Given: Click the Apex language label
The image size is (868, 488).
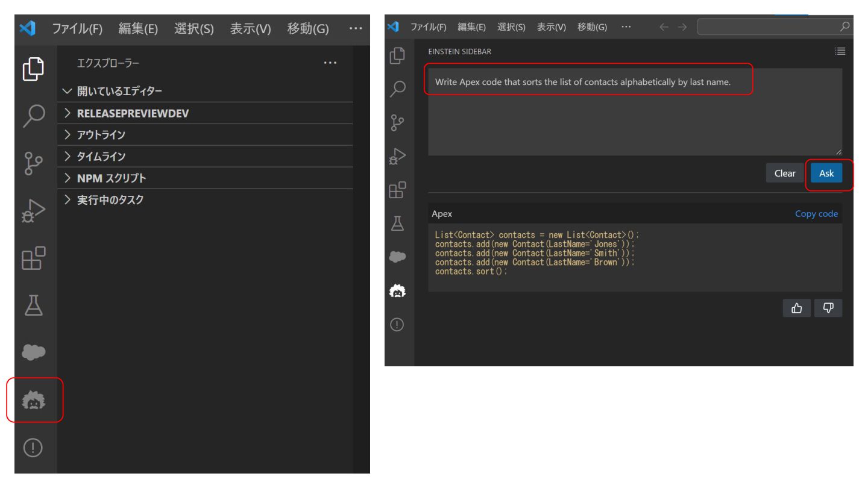Looking at the screenshot, I should [x=442, y=214].
